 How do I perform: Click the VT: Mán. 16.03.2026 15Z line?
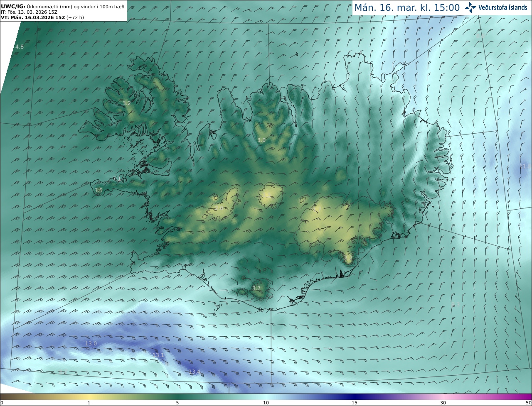(x=42, y=17)
